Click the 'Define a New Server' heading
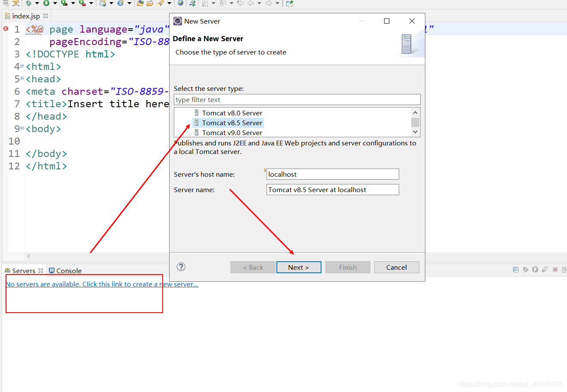Image resolution: width=567 pixels, height=392 pixels. 208,39
